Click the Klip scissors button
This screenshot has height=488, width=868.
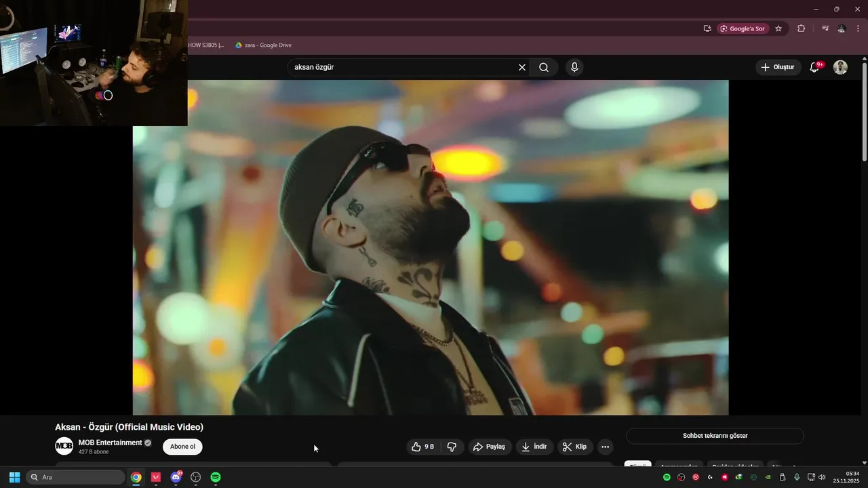(x=574, y=447)
